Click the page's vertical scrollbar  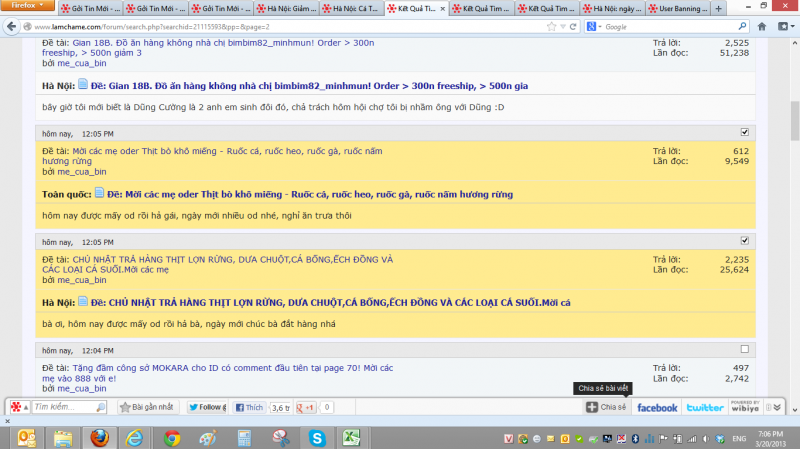(793, 200)
